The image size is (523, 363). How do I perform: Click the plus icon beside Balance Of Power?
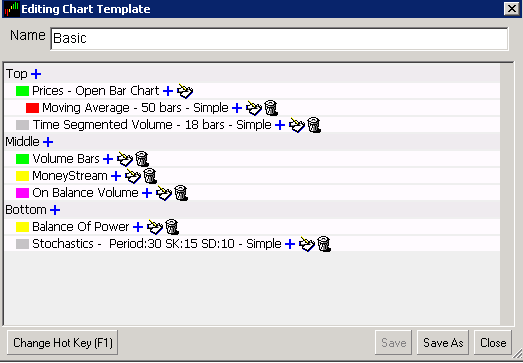coord(138,227)
